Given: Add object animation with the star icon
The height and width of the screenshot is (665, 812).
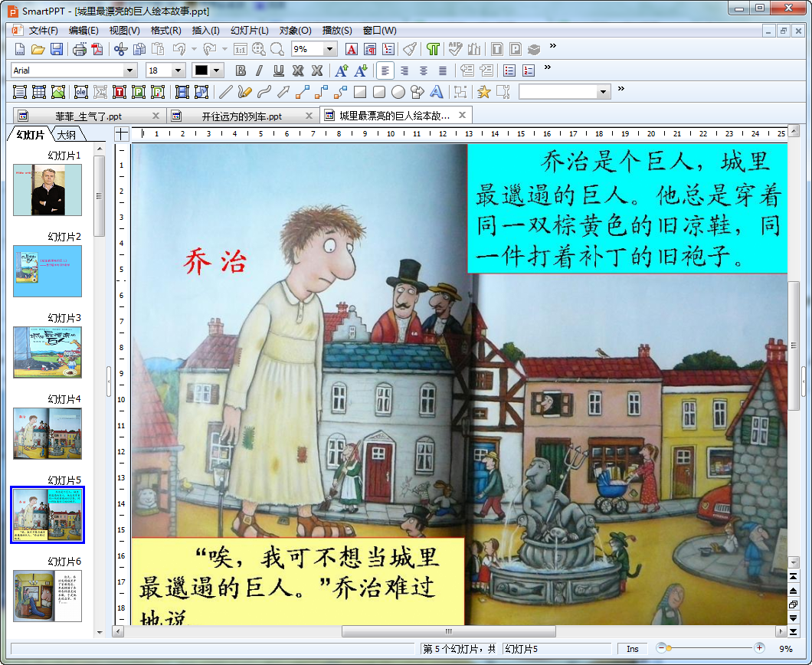Looking at the screenshot, I should tap(483, 92).
